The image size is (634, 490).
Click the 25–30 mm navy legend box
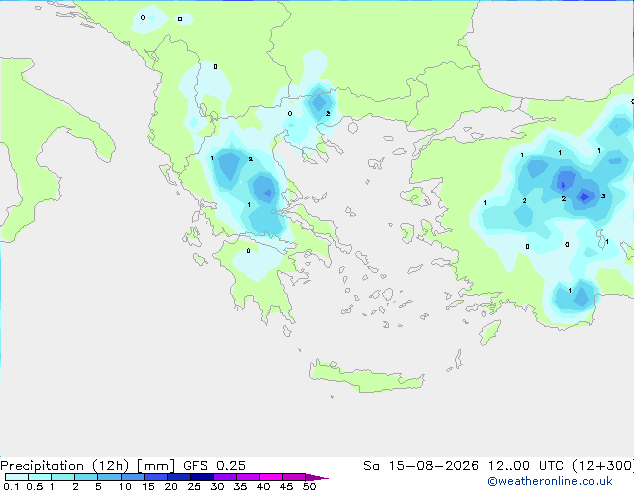(x=201, y=477)
